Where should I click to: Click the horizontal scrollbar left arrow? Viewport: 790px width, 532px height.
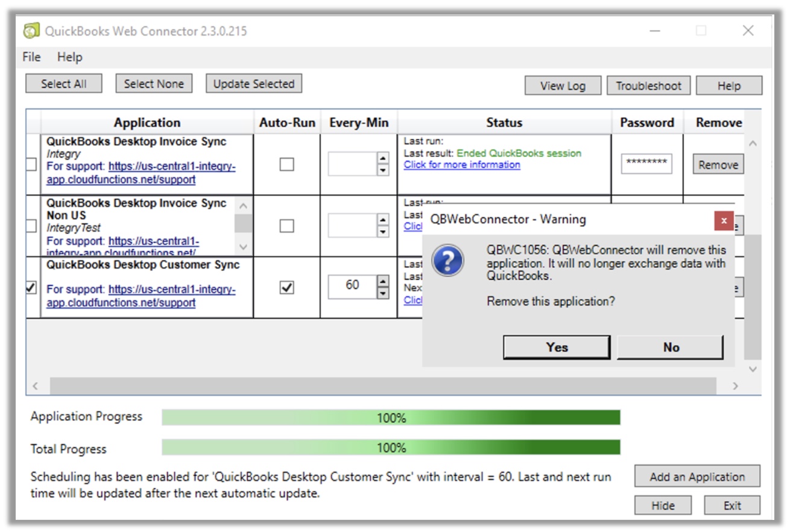pos(35,385)
